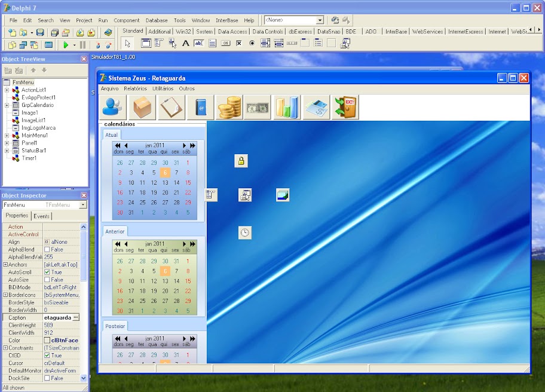Pick the OK Button component from palette
The height and width of the screenshot is (392, 545).
(x=225, y=44)
